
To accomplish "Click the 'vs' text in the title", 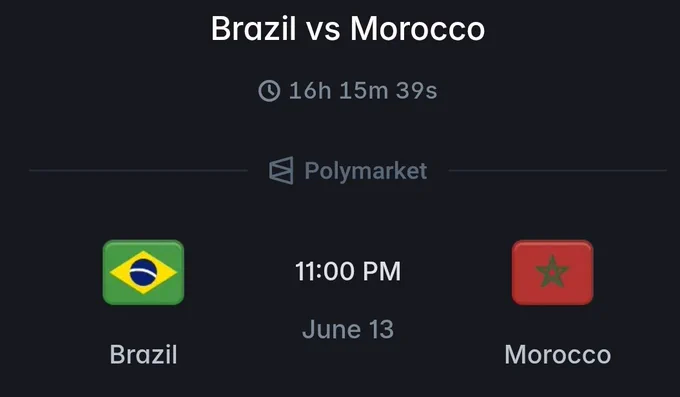I will (x=323, y=31).
